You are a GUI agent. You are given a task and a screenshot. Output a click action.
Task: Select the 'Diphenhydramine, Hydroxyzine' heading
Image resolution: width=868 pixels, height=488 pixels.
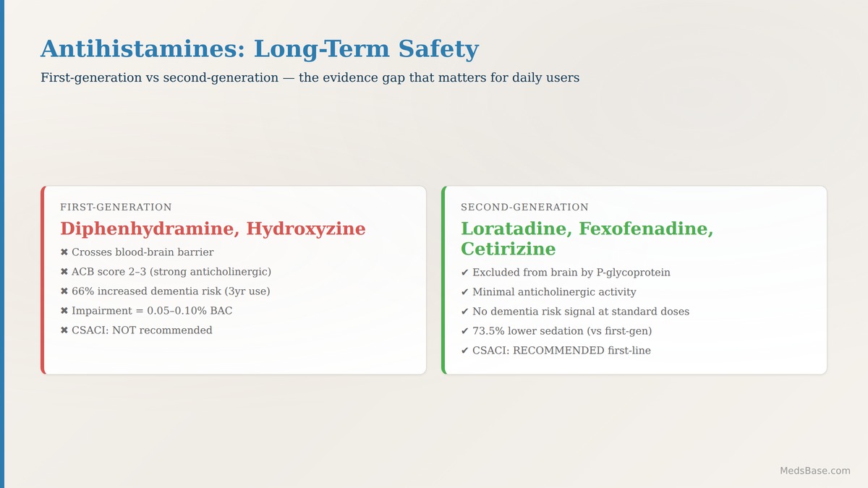pos(213,228)
